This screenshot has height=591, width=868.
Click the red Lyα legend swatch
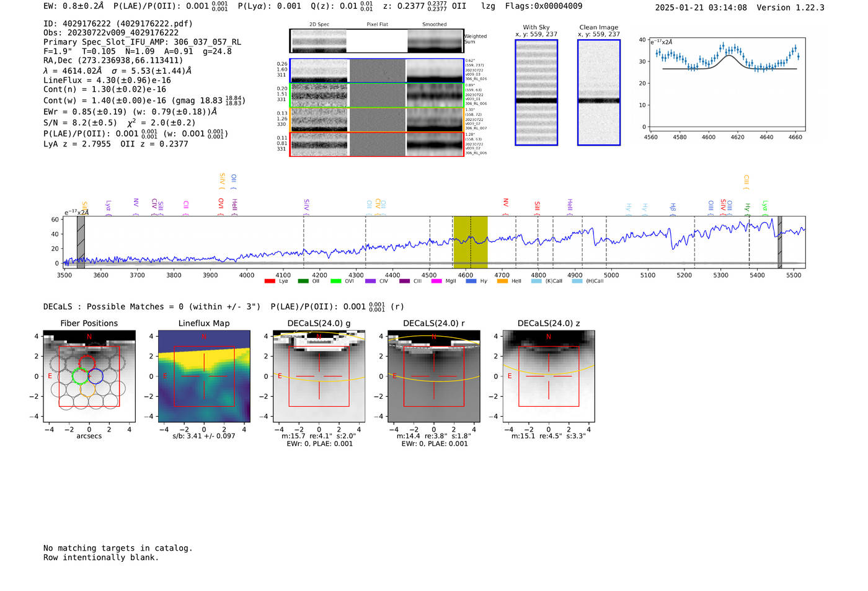click(x=270, y=281)
